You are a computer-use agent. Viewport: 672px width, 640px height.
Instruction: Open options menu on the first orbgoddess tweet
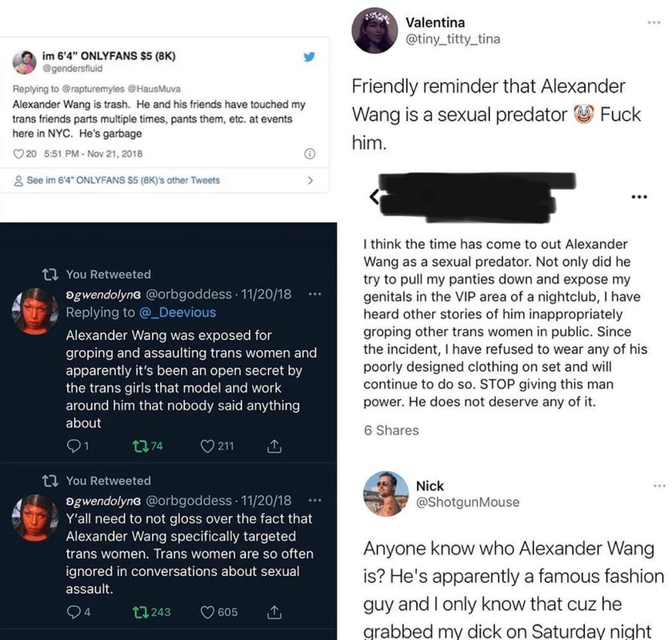(x=315, y=294)
